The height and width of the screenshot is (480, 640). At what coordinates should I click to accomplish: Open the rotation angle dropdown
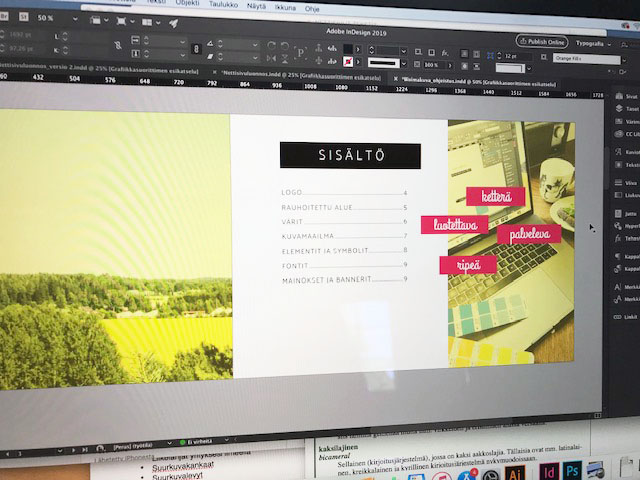255,44
